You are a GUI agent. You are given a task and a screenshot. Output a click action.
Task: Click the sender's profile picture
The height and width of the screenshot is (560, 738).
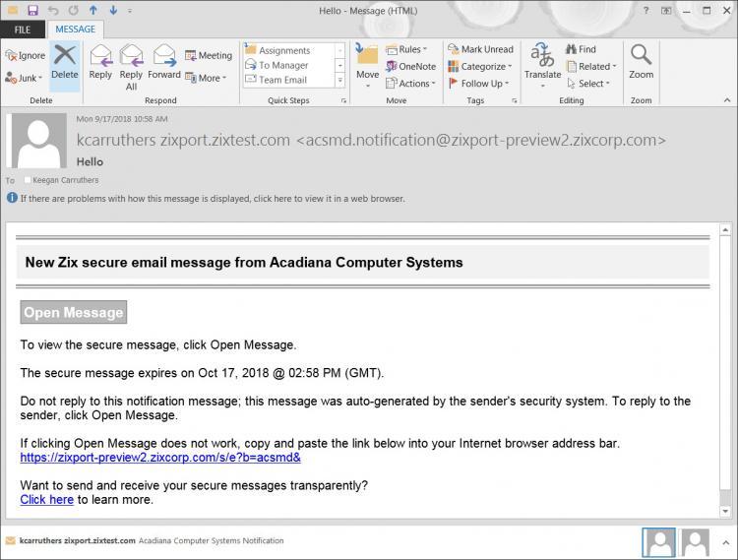coord(38,140)
